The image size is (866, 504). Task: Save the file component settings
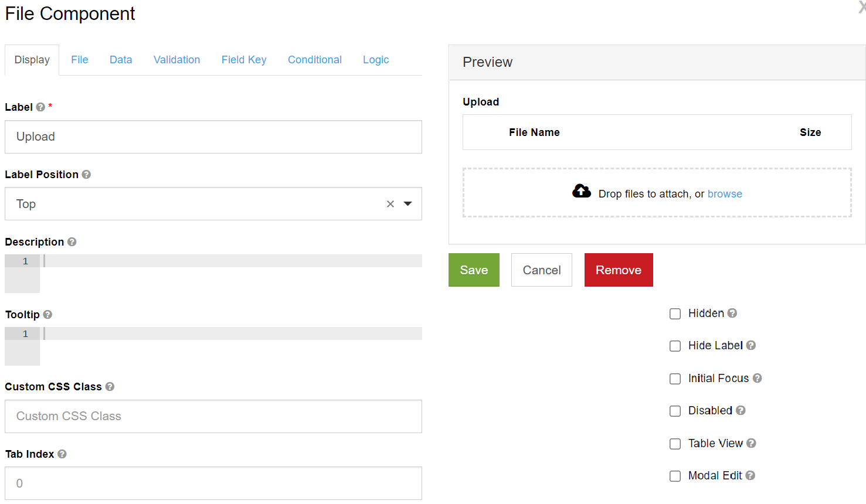tap(474, 270)
